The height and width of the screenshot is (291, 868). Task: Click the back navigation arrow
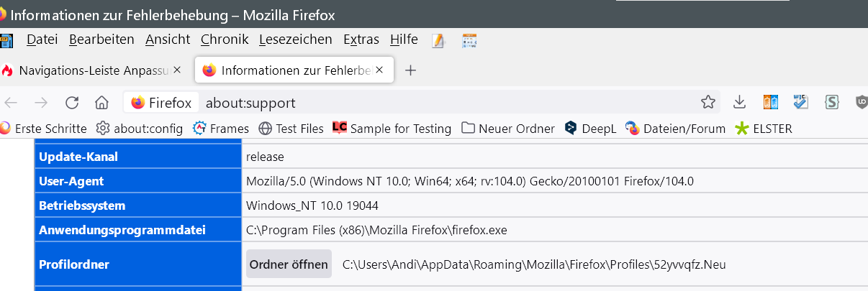12,103
